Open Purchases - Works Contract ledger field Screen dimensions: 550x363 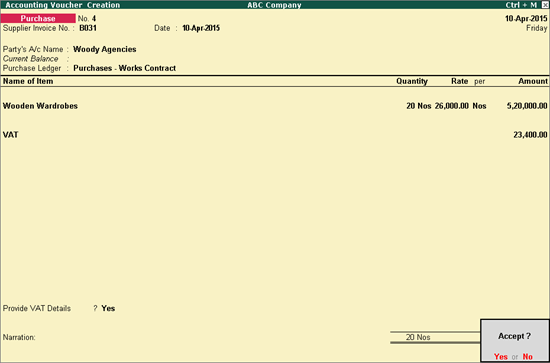pyautogui.click(x=125, y=68)
